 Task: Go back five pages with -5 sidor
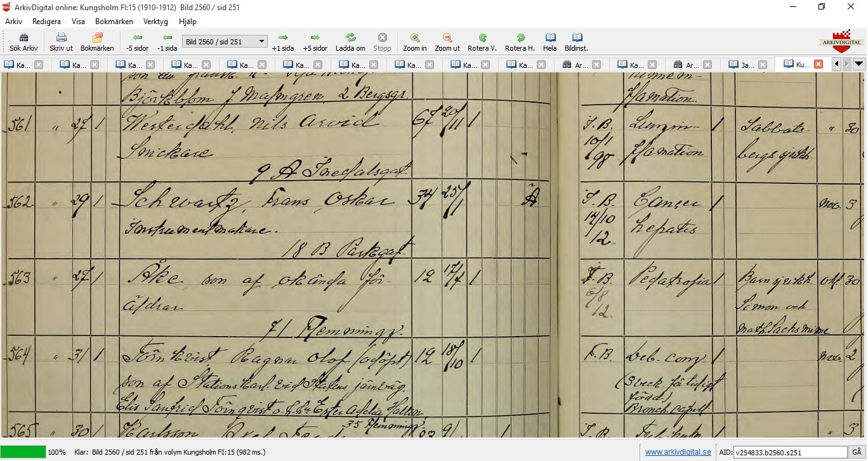click(138, 42)
